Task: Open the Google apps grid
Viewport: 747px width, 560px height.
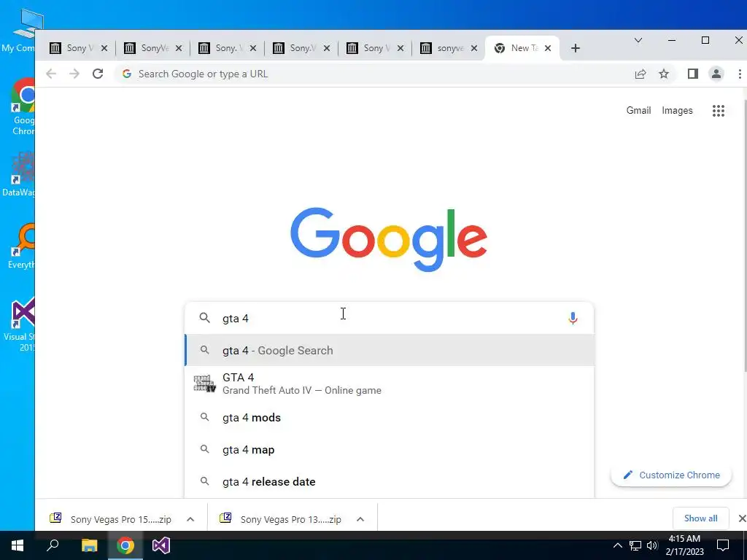Action: [x=719, y=111]
